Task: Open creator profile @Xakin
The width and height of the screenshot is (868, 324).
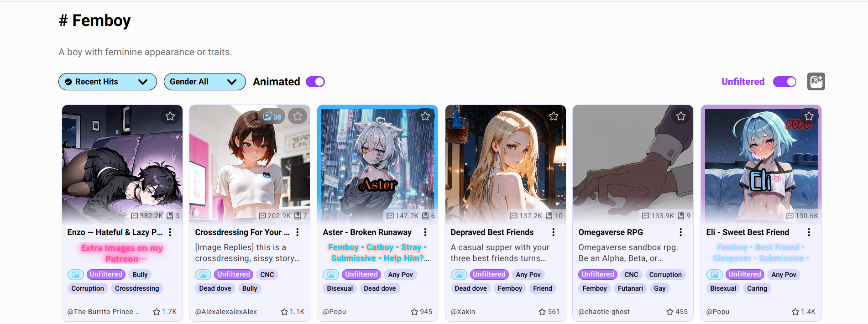Action: pos(463,312)
